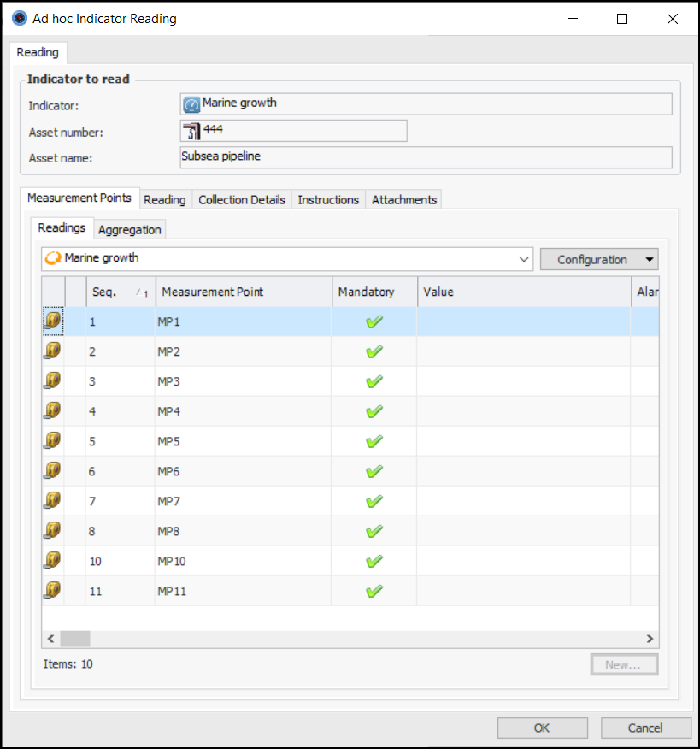
Task: Click the Marine growth indicator gauge icon
Action: tap(191, 104)
